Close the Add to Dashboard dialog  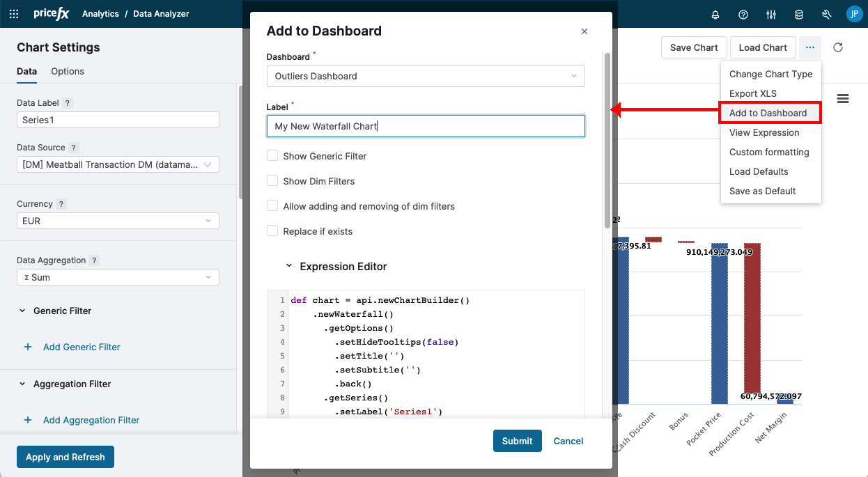584,31
